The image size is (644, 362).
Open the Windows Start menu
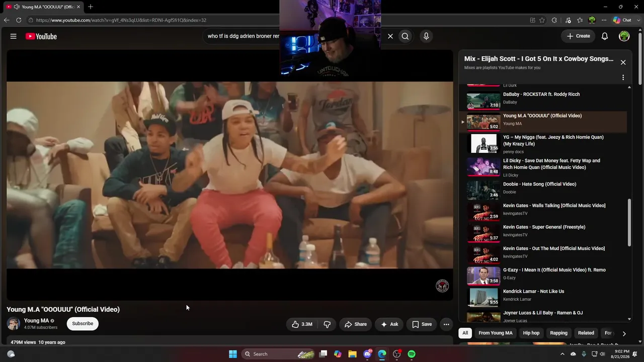(x=233, y=354)
